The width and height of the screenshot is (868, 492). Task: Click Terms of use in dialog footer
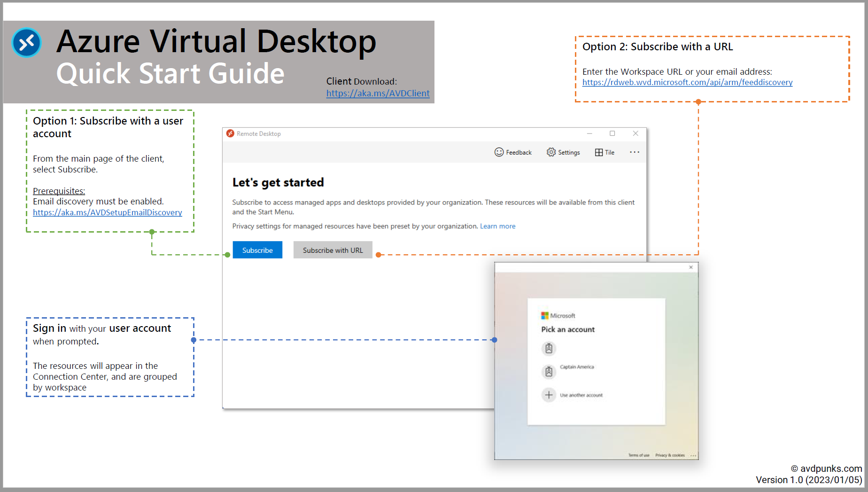pyautogui.click(x=639, y=455)
